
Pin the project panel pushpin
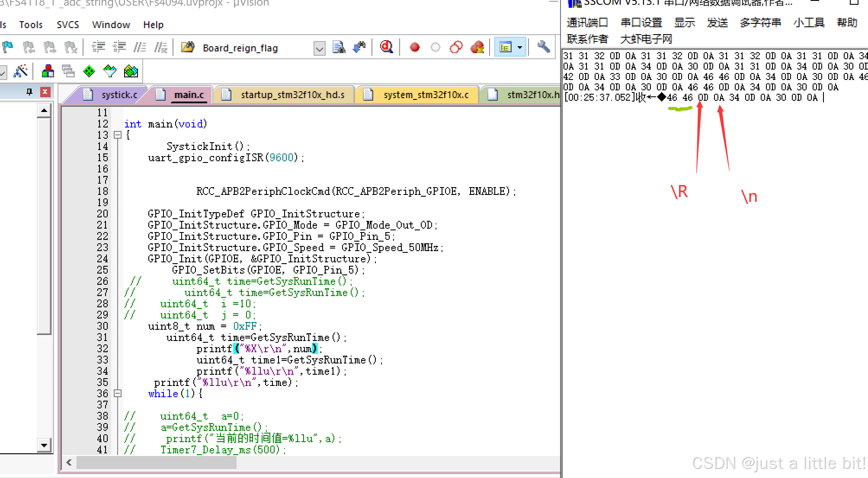click(x=29, y=92)
